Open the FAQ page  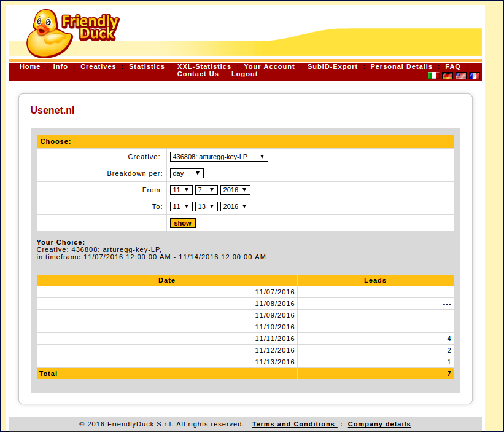coord(452,66)
